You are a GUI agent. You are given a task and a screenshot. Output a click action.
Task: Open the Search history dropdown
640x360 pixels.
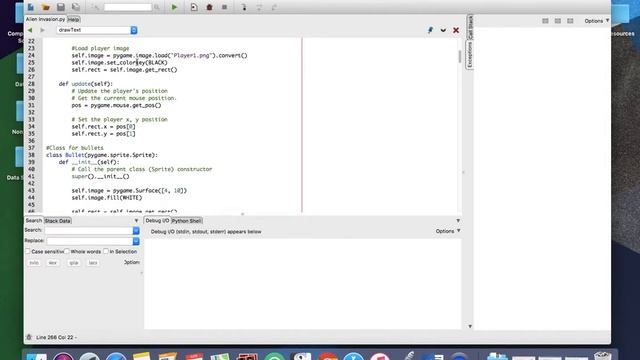pos(136,231)
